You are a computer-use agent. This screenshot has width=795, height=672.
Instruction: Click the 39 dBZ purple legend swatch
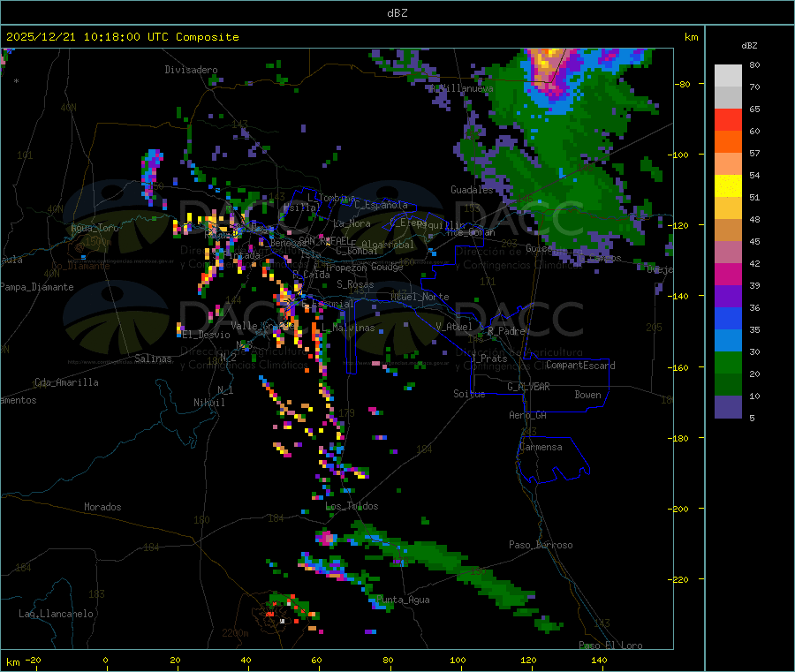728,297
